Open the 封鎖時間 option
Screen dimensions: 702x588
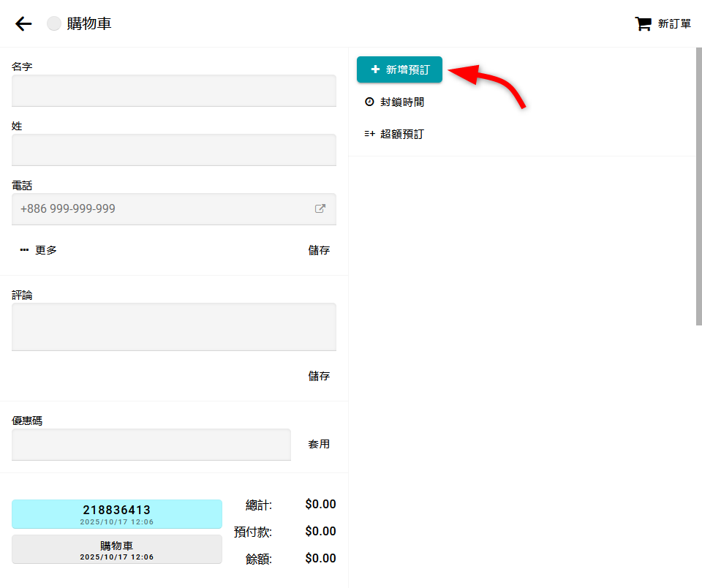point(401,102)
